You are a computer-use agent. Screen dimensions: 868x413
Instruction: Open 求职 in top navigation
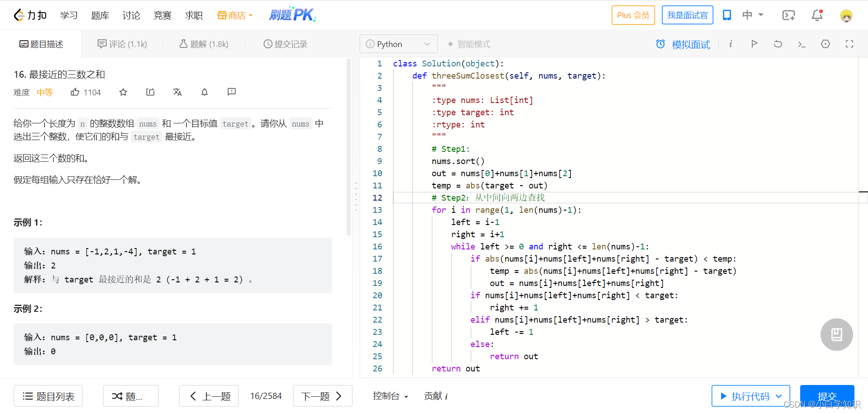coord(193,15)
